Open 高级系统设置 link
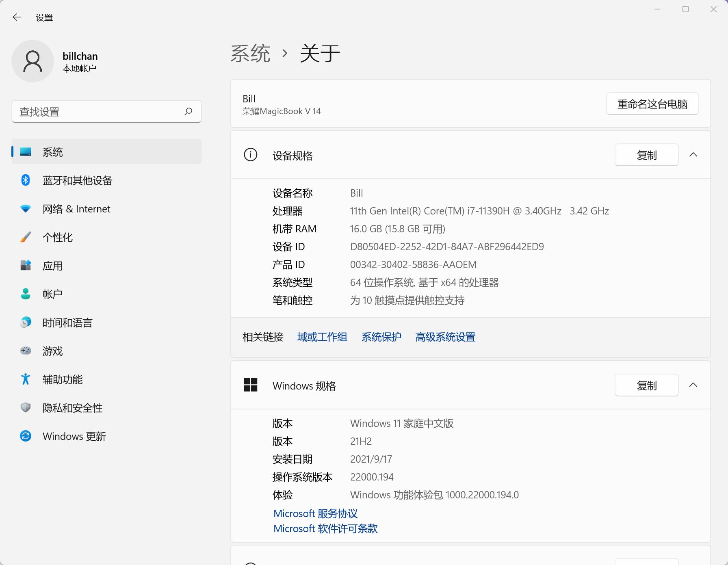 click(445, 337)
